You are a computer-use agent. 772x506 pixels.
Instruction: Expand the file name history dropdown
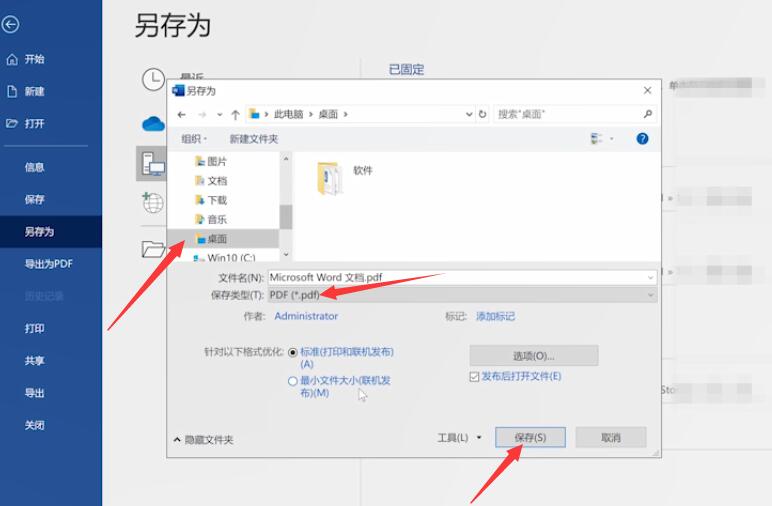pyautogui.click(x=650, y=278)
